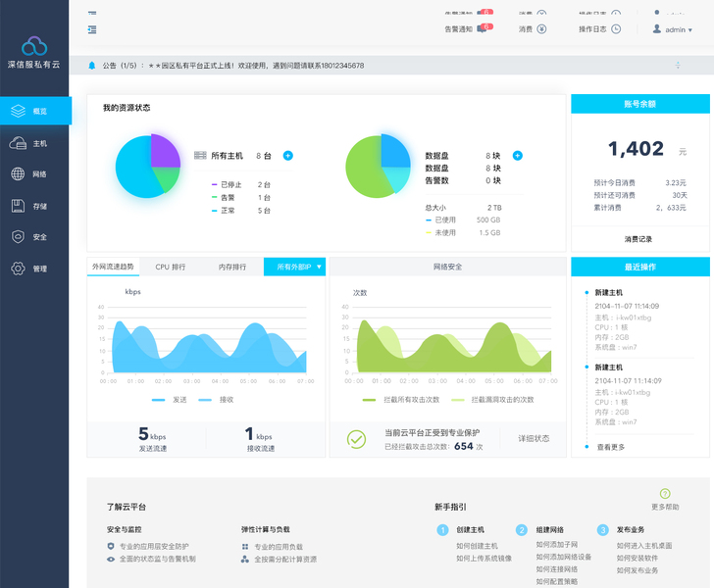714x588 pixels.
Task: Open the 所有外部IP dropdown
Action: click(294, 267)
